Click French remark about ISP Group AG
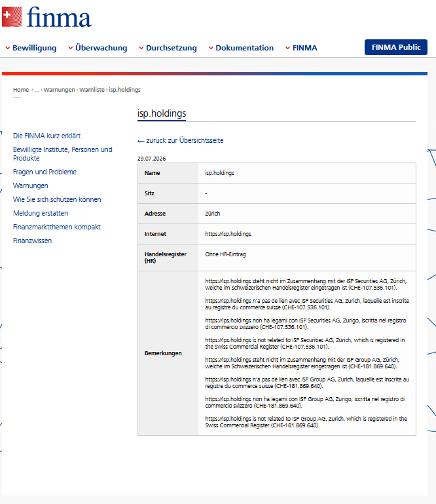 click(307, 383)
